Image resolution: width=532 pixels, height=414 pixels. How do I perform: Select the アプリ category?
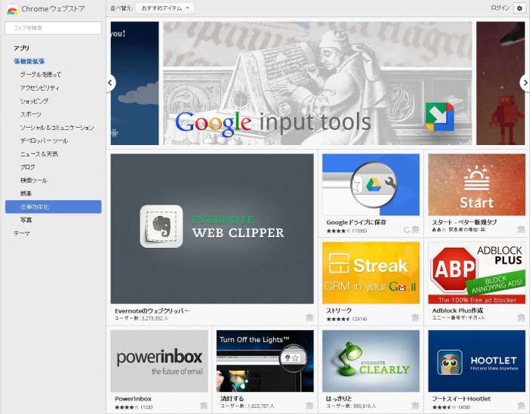coord(21,48)
